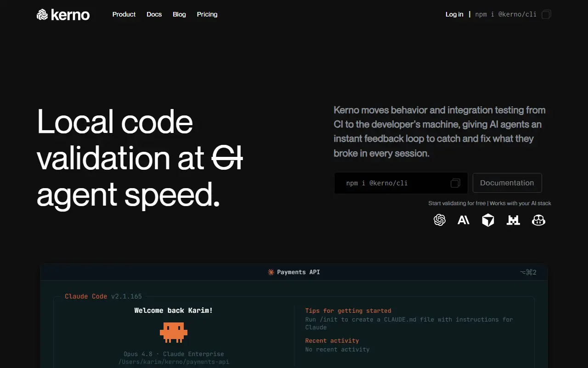Click 'Tips for getting started' heading
Image resolution: width=588 pixels, height=368 pixels.
tap(348, 310)
